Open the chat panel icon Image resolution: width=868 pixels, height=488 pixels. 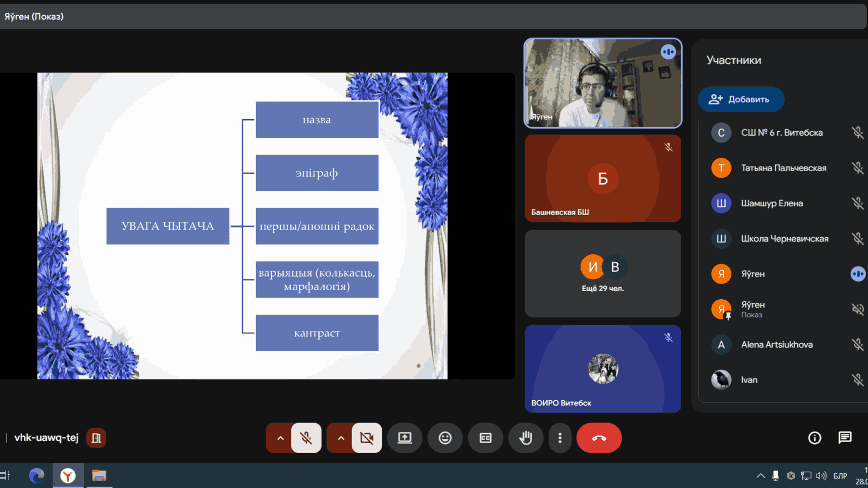[x=845, y=438]
